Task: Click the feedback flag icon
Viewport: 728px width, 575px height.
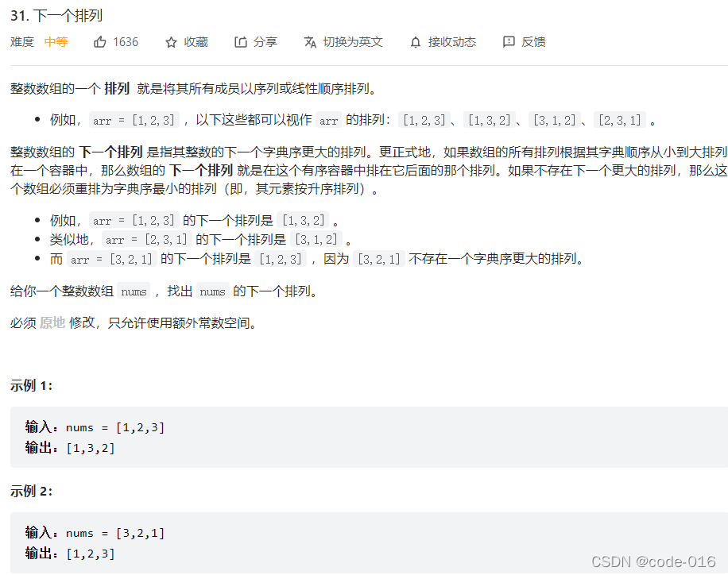Action: 509,42
